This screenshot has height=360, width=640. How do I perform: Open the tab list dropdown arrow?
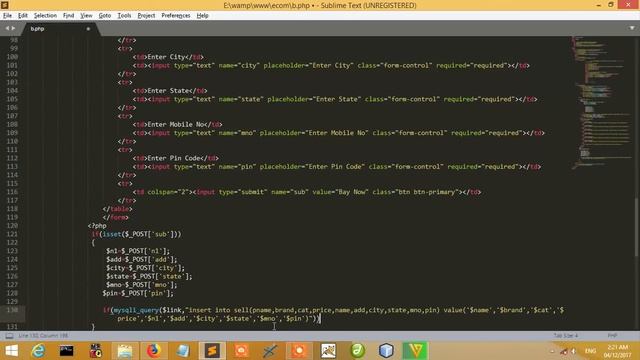(x=632, y=28)
